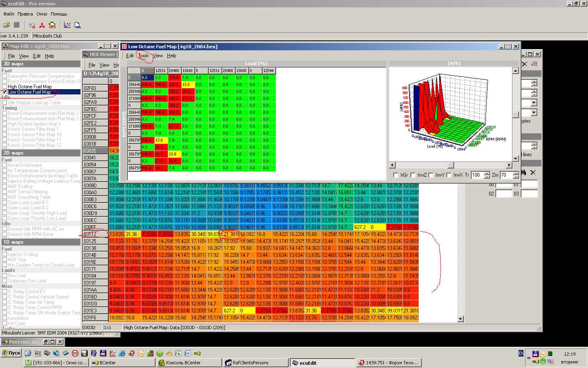The image size is (588, 368).
Task: Launch the red infinity icon in quick launch
Action: (75, 353)
